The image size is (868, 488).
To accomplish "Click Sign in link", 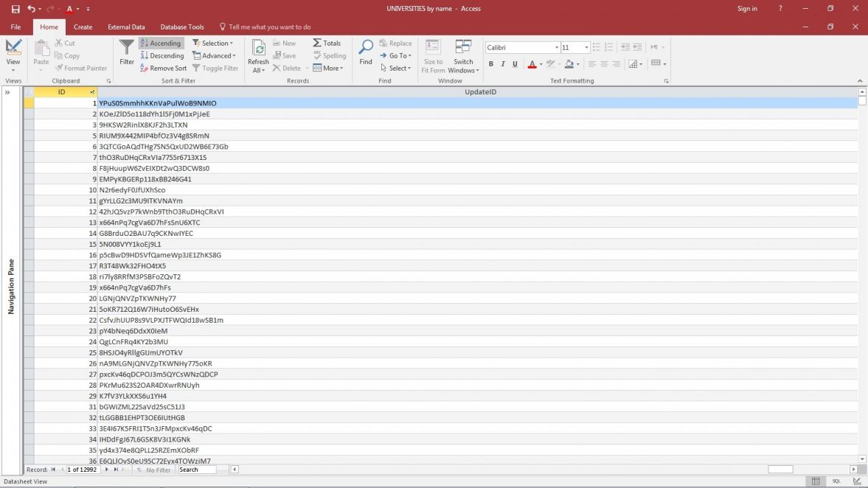I will pyautogui.click(x=747, y=9).
